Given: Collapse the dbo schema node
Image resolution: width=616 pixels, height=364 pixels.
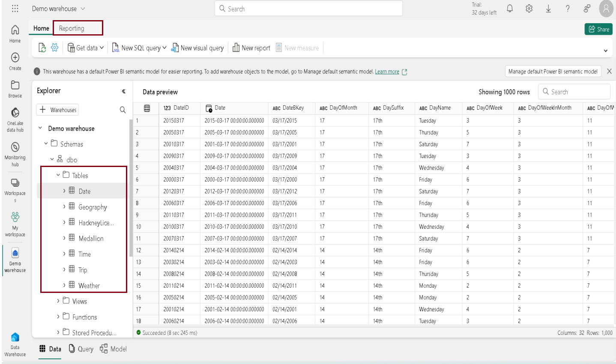Looking at the screenshot, I should coord(52,159).
